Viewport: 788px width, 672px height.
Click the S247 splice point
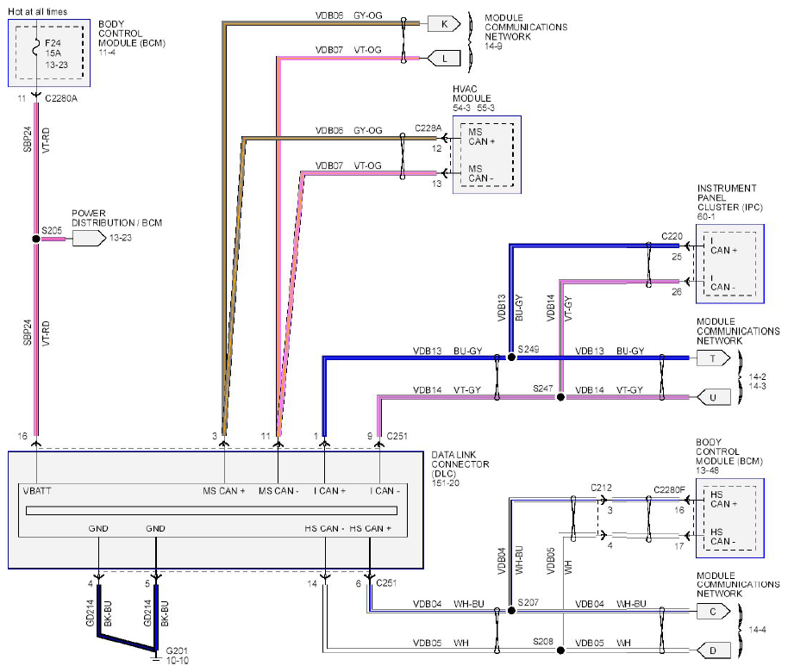(x=560, y=397)
